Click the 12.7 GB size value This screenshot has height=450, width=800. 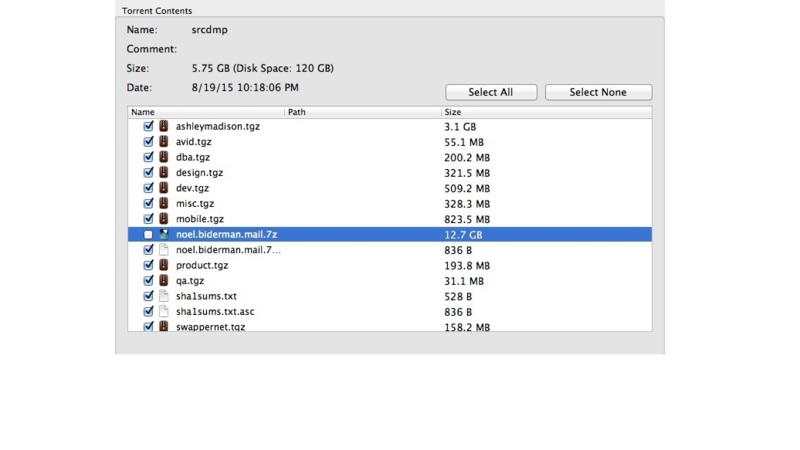coord(463,235)
